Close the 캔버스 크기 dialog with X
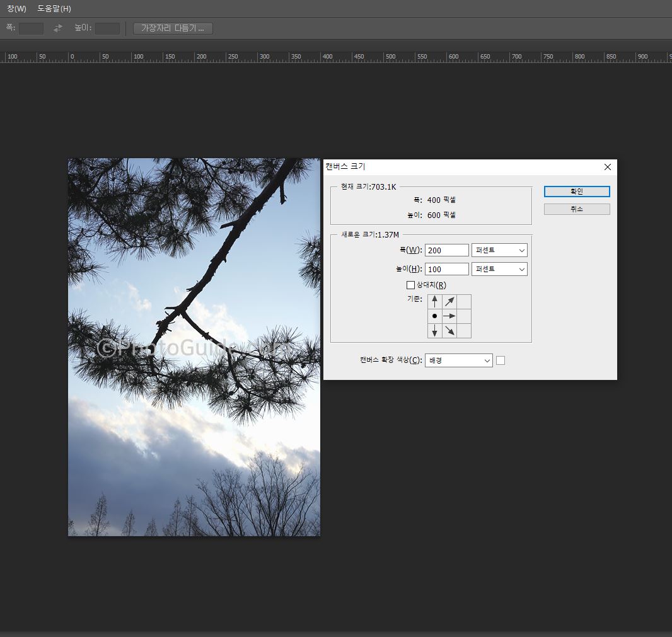 [607, 167]
